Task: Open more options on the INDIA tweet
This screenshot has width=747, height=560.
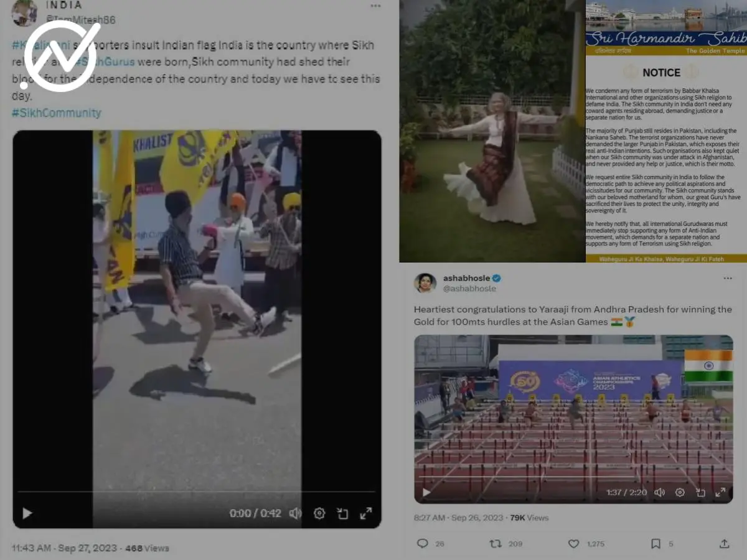Action: (375, 6)
